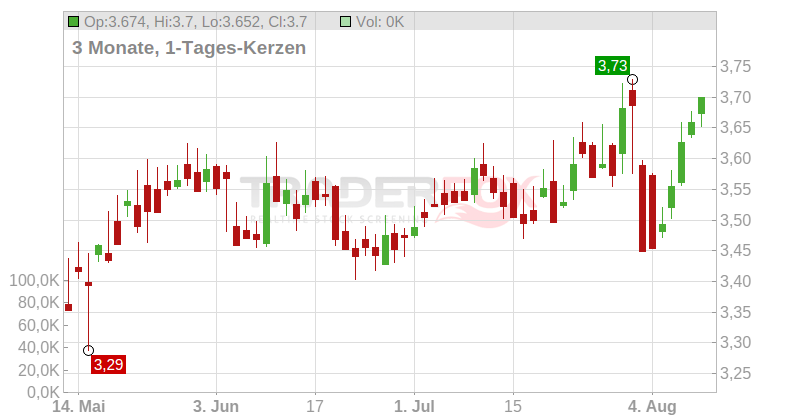Click the circle marker at the 3,29 low
The image size is (800, 420).
click(88, 351)
